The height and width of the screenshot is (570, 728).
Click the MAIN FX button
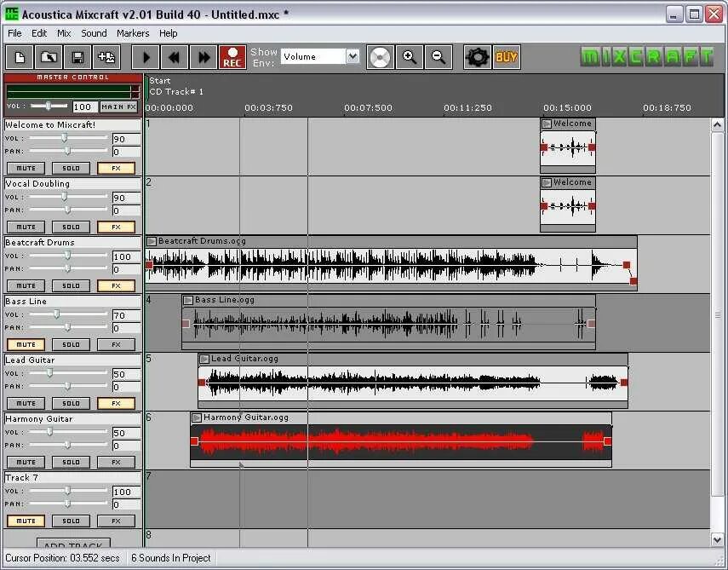(x=119, y=107)
